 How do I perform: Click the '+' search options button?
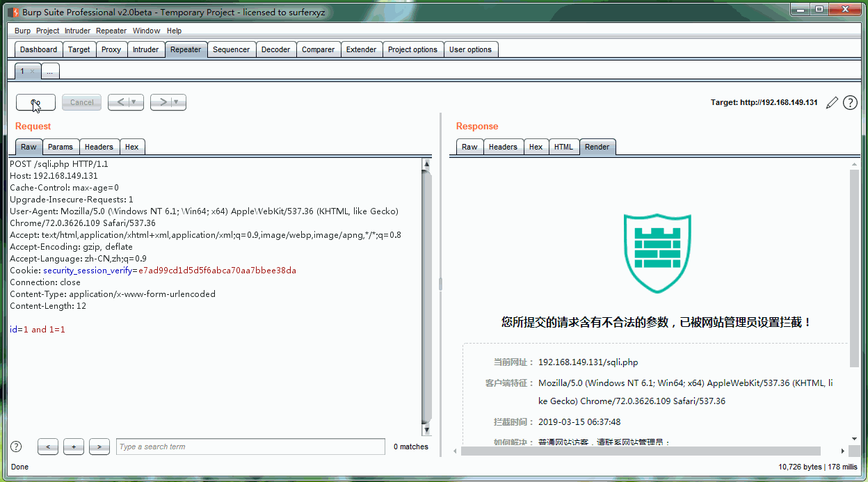click(74, 447)
